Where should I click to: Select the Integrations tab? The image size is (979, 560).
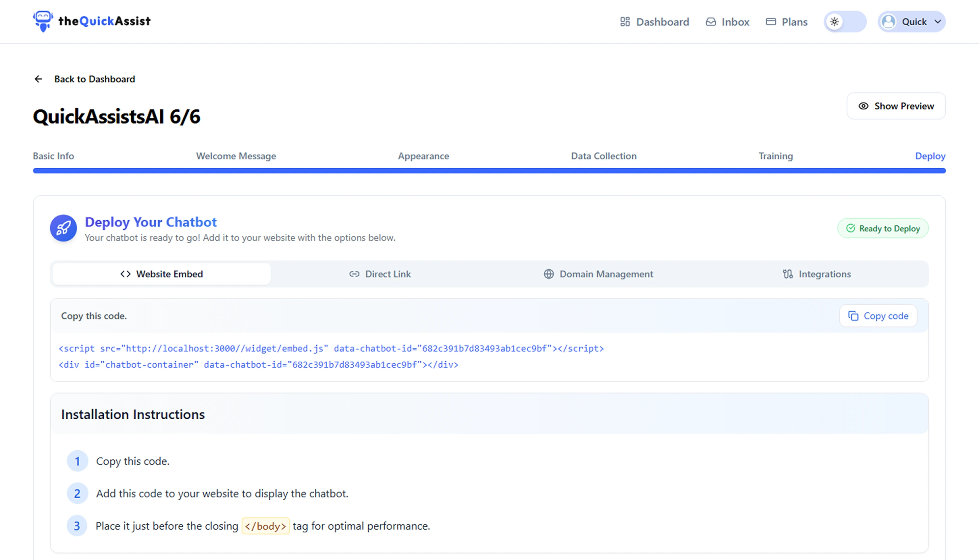click(x=817, y=274)
